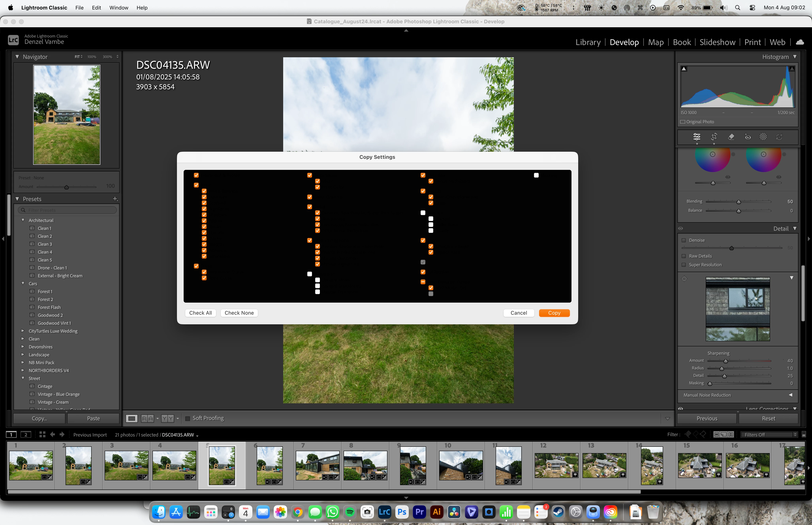Click the add preset plus icon
Image resolution: width=812 pixels, height=525 pixels.
click(x=115, y=199)
